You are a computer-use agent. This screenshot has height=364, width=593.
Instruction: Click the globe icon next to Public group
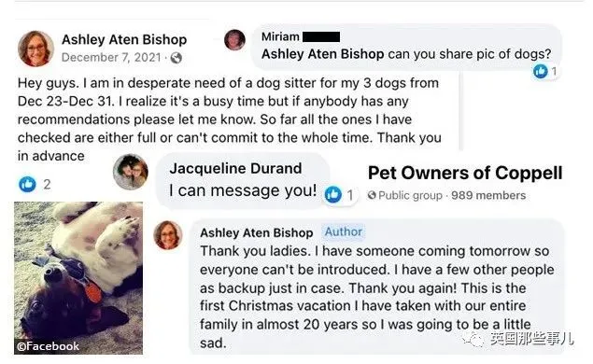(372, 195)
